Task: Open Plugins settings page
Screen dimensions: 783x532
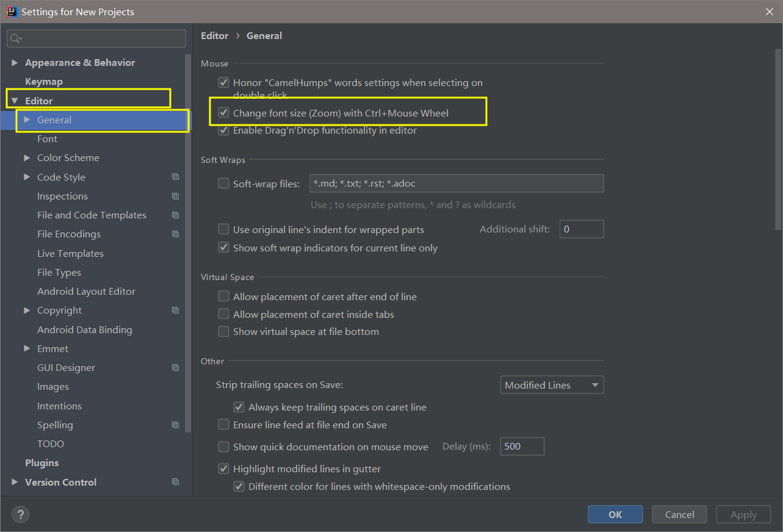Action: [x=42, y=462]
